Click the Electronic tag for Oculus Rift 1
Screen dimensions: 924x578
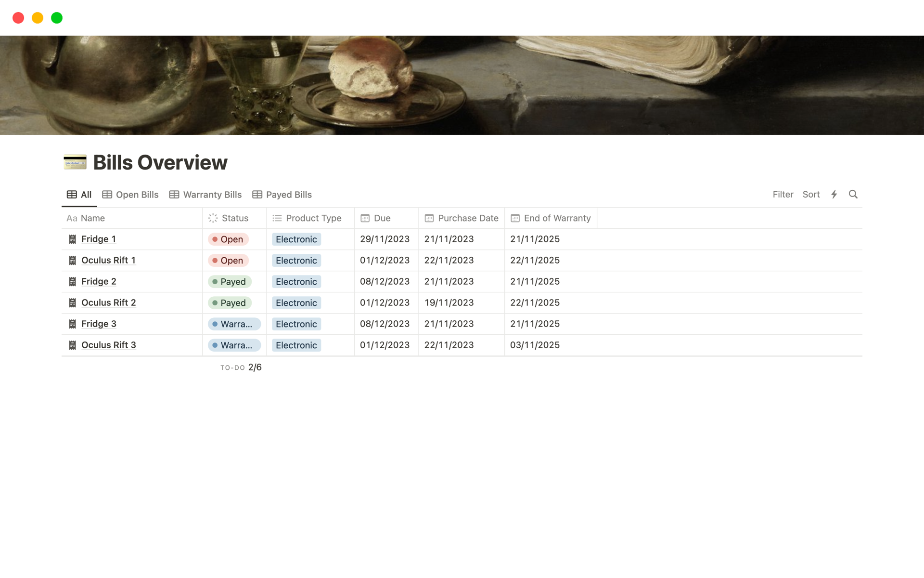296,261
